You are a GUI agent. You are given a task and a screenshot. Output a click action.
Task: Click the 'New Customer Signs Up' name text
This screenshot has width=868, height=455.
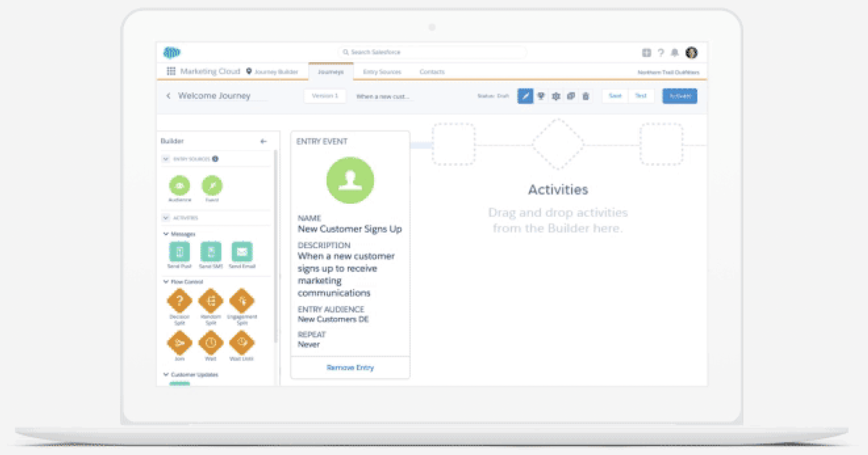pos(350,229)
